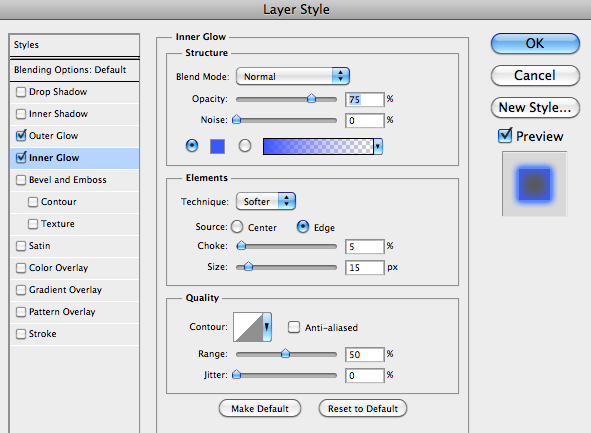This screenshot has width=591, height=433.
Task: Select the gradient radio button
Action: coord(245,145)
